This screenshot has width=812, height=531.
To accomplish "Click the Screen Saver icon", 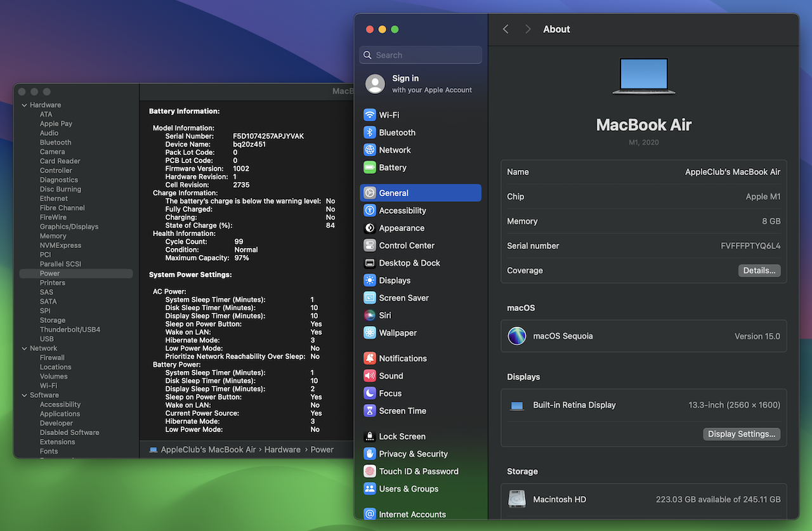I will point(370,298).
